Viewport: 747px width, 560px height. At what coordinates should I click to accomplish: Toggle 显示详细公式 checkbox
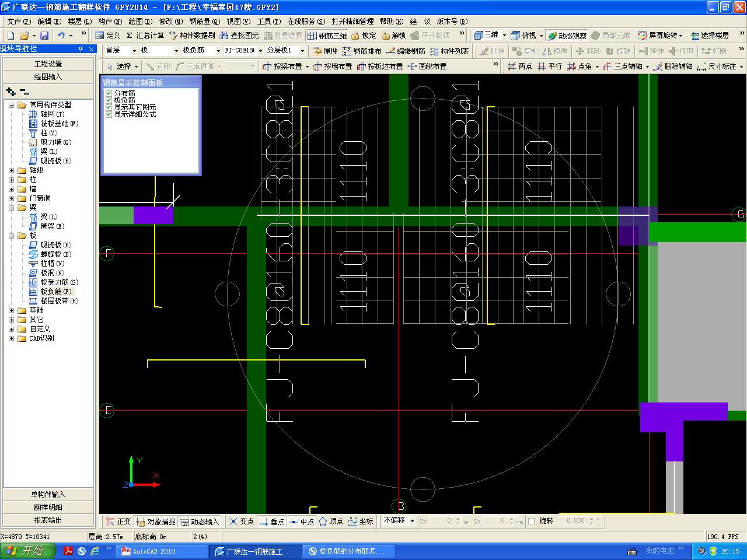tap(109, 114)
